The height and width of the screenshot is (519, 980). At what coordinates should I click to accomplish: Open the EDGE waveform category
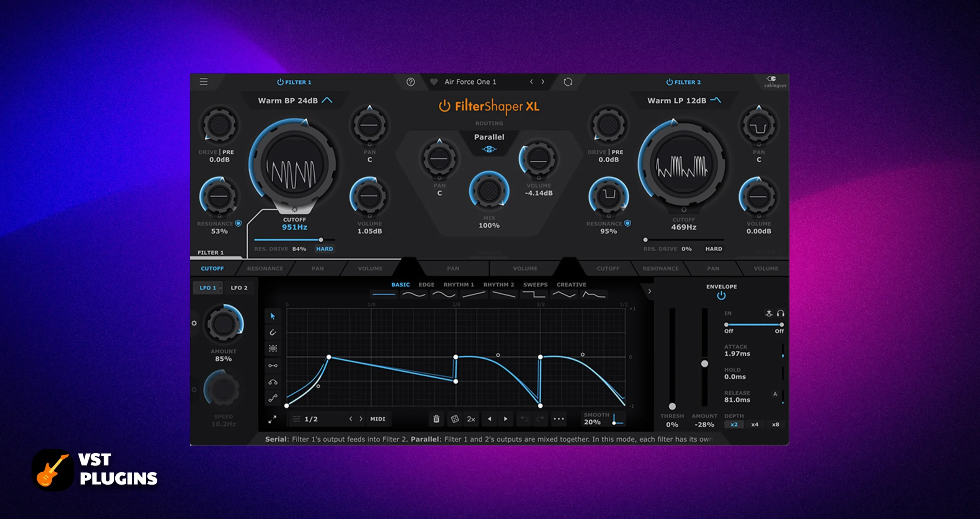426,285
